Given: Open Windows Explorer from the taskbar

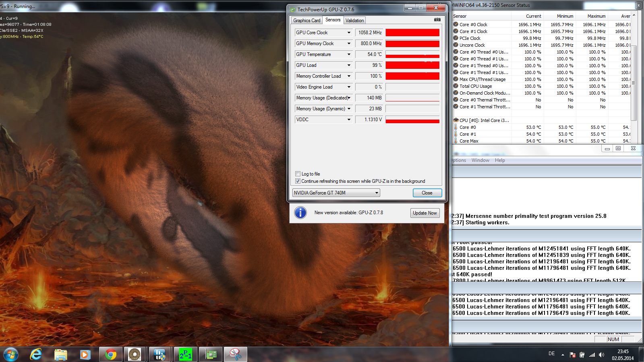Looking at the screenshot, I should pyautogui.click(x=61, y=354).
